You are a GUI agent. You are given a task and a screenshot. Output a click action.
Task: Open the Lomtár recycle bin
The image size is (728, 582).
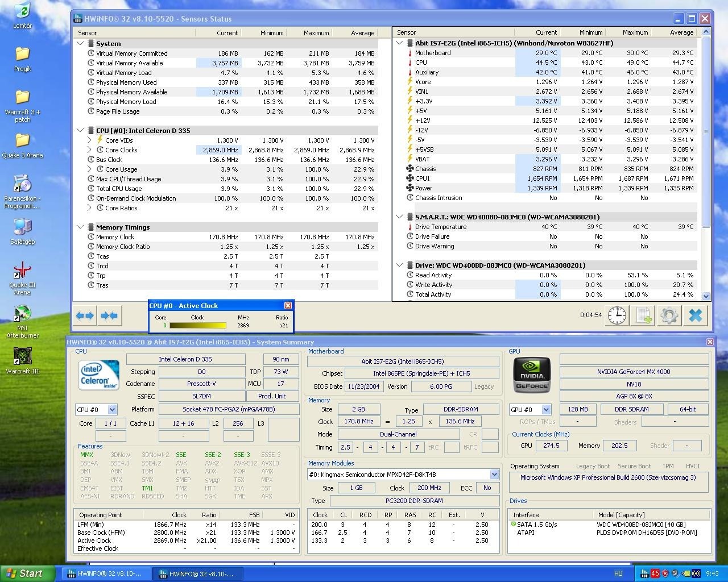[x=22, y=15]
